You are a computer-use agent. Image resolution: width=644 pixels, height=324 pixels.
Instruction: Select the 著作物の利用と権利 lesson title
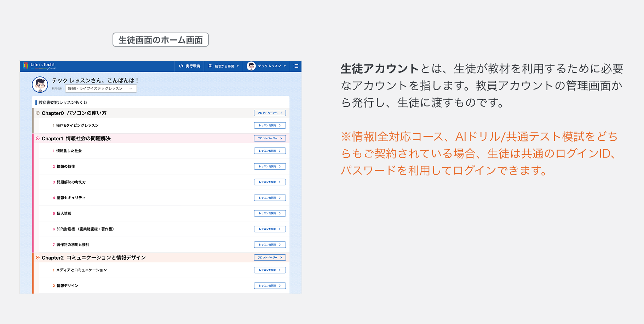(73, 245)
